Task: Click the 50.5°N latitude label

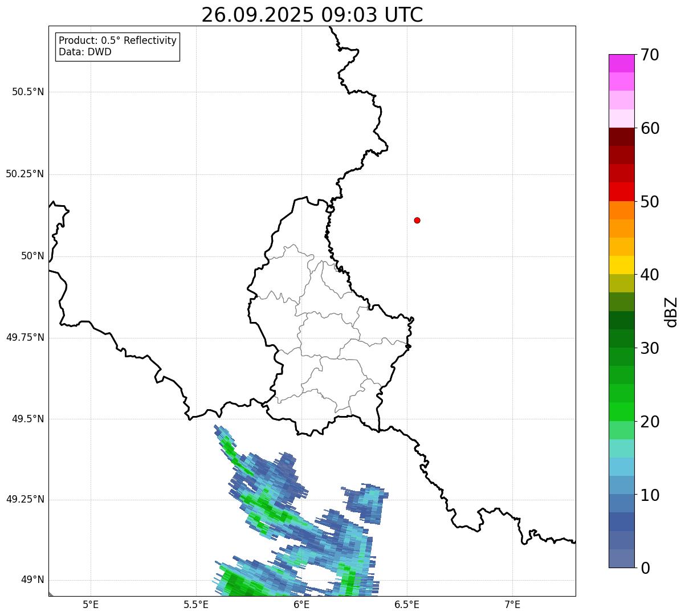Action: tap(28, 92)
